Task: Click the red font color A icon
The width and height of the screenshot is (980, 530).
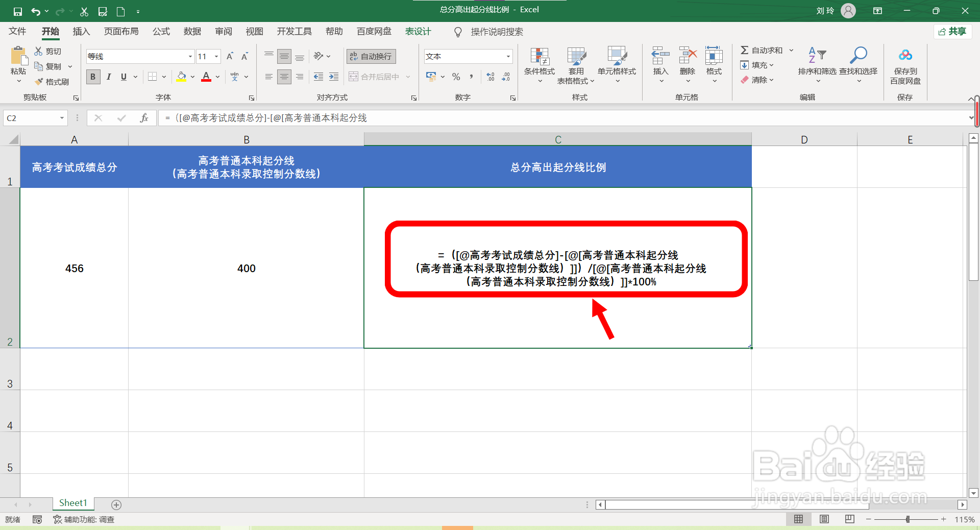Action: pos(206,77)
